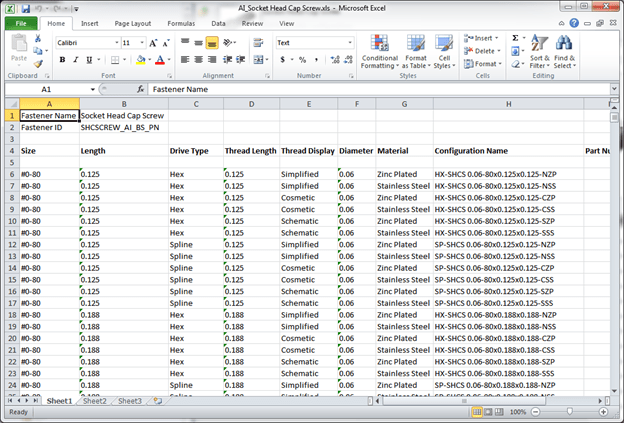Set Middle Align for cell
The height and width of the screenshot is (423, 624).
[198, 42]
